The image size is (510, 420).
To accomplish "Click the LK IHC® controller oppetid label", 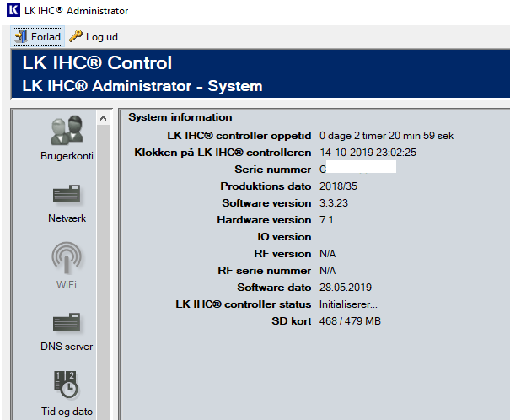I will click(239, 136).
